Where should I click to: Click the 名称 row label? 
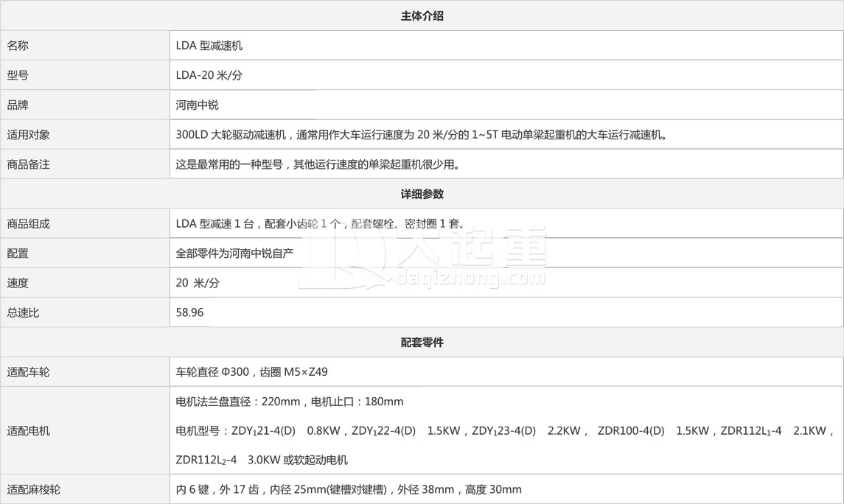pos(18,46)
